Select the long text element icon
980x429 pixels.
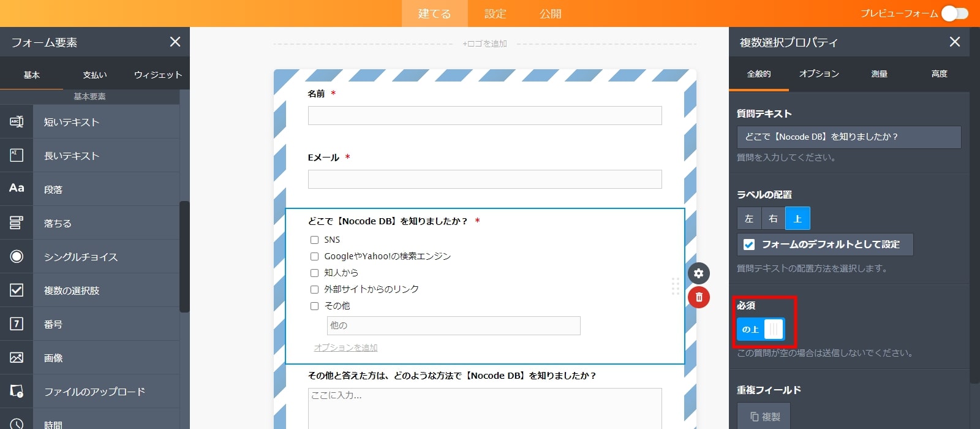[x=17, y=156]
